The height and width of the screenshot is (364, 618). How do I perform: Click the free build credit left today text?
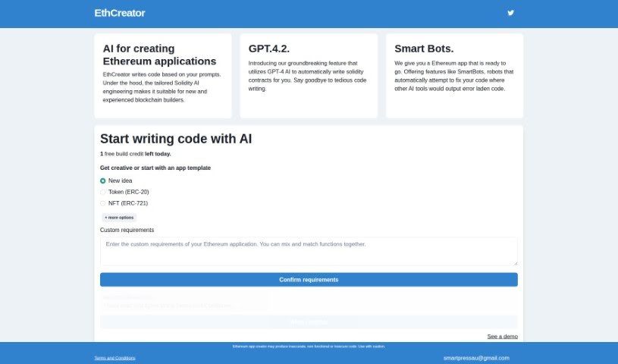point(136,154)
